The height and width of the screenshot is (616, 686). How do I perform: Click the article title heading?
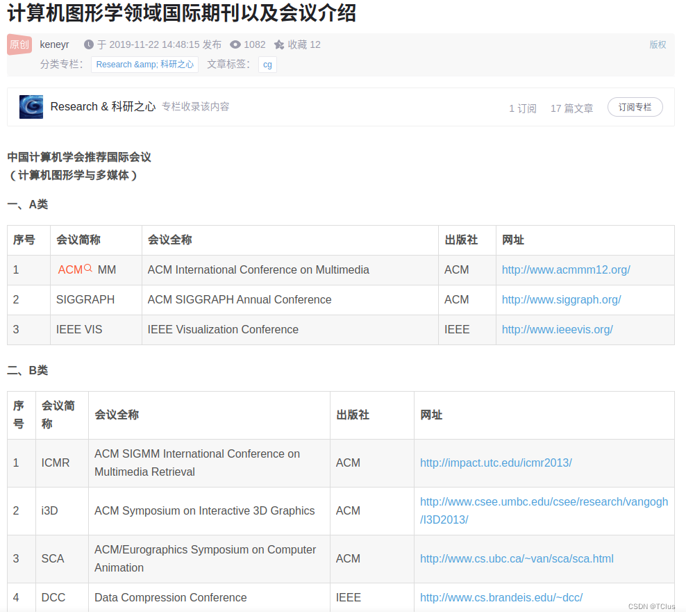coord(181,13)
